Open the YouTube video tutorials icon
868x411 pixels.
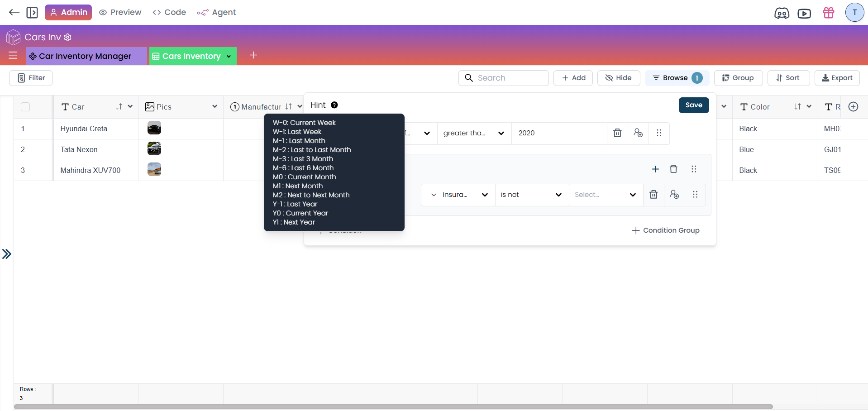(x=804, y=13)
